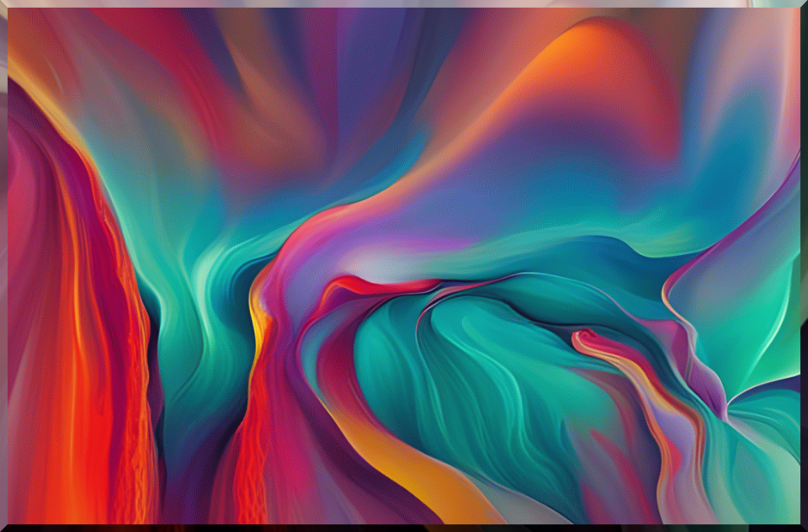Click the bottom-right corner of the frame

(x=804, y=528)
